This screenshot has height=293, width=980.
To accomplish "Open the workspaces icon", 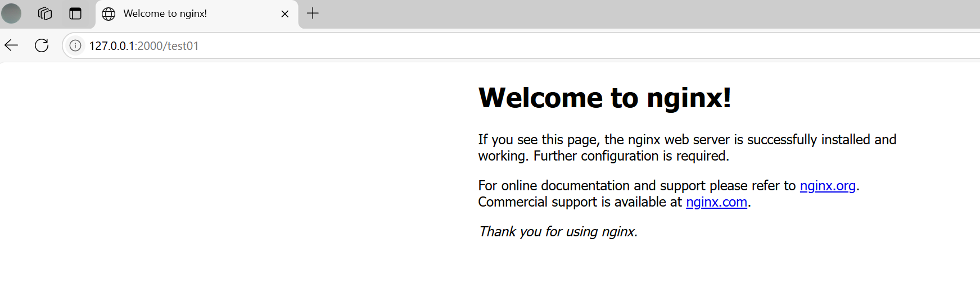I will click(x=45, y=13).
